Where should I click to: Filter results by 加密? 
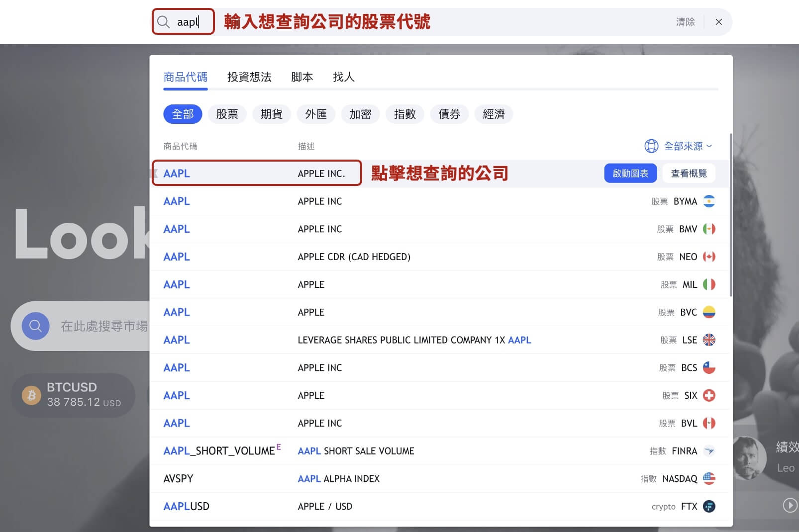click(360, 114)
